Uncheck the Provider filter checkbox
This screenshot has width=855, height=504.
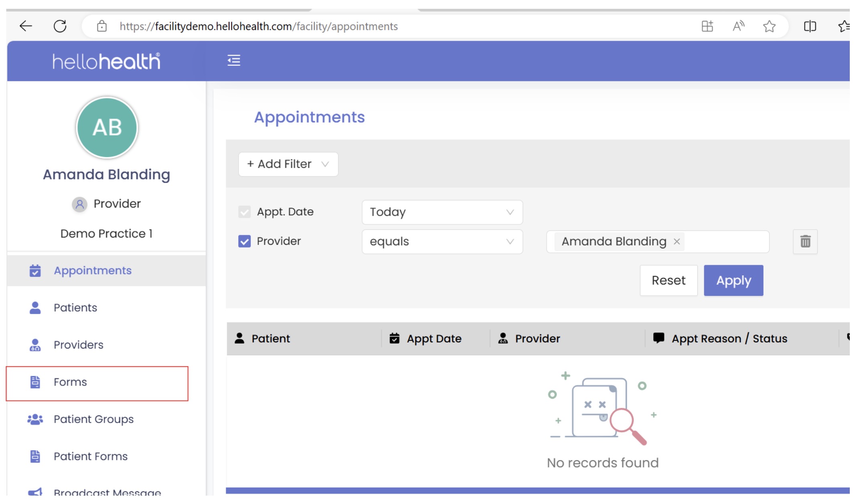[x=244, y=242]
